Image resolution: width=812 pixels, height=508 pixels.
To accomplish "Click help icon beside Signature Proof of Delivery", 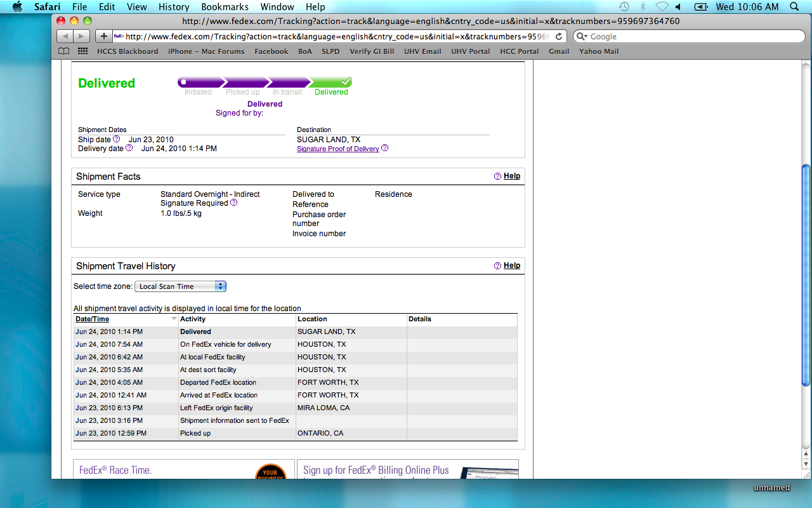I will (385, 148).
